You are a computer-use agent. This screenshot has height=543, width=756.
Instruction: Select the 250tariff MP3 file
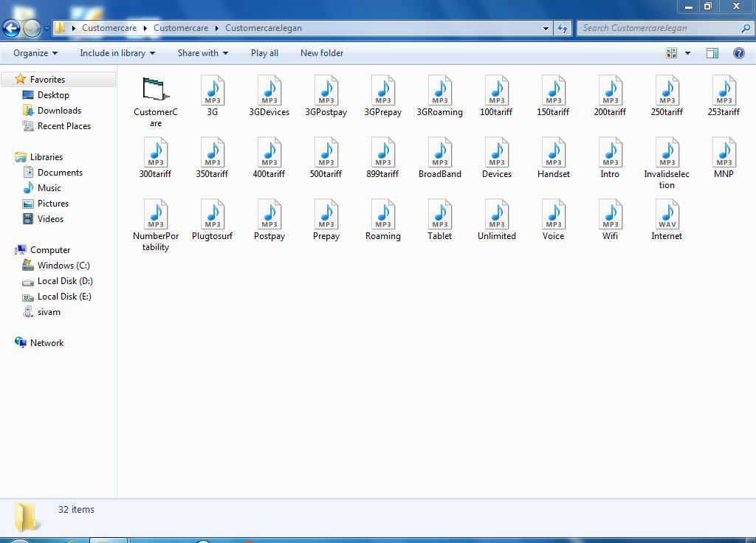[667, 96]
